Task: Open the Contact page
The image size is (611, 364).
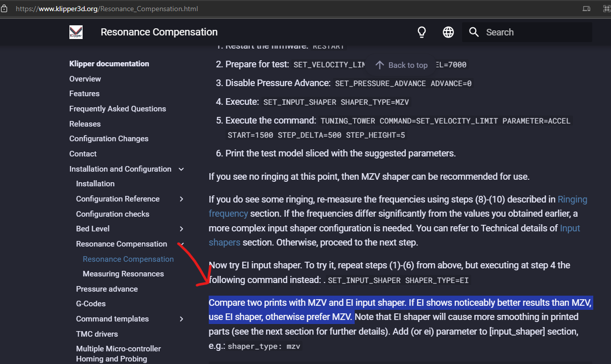Action: coord(83,154)
